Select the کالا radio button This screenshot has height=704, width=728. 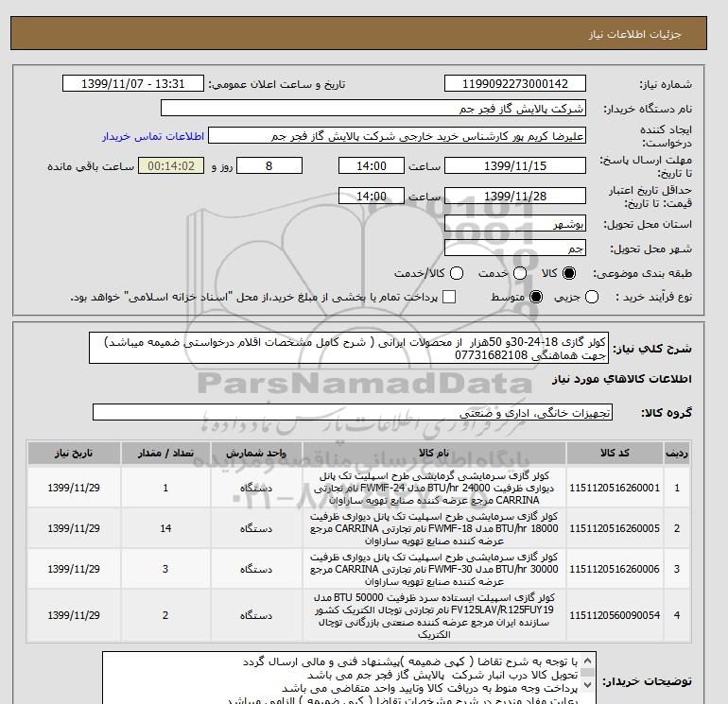[569, 273]
